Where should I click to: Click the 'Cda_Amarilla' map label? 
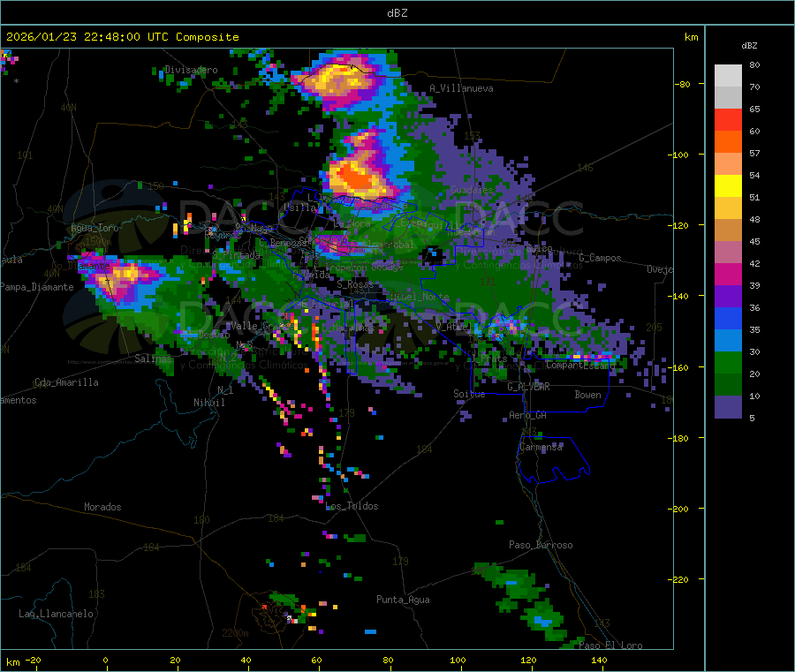pos(66,382)
